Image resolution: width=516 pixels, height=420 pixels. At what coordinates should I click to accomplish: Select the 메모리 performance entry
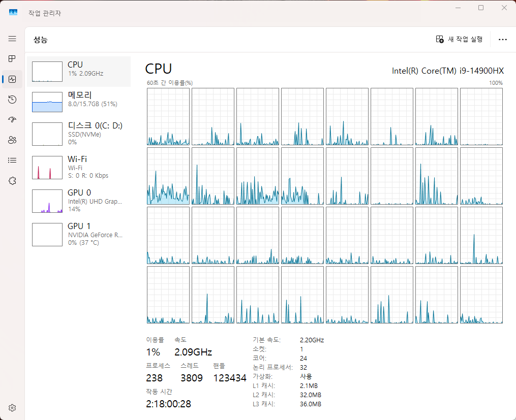[79, 102]
